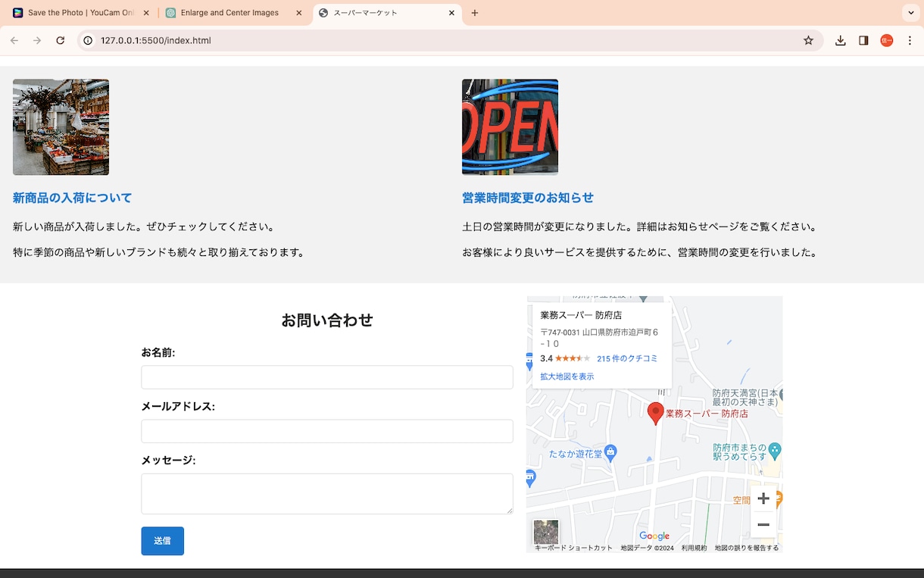Click the 業務スーパー 防府店 title in info card
Viewport: 924px width, 578px height.
pos(581,315)
